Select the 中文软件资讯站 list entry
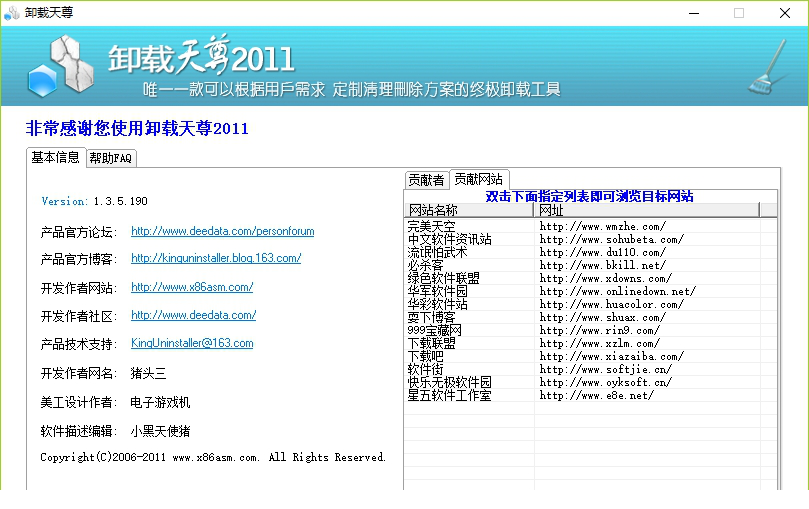The height and width of the screenshot is (509, 809). [x=449, y=240]
